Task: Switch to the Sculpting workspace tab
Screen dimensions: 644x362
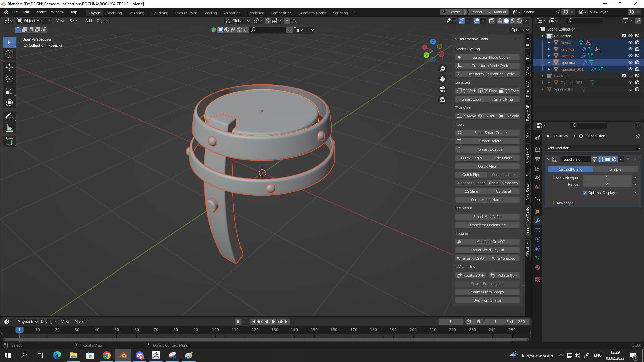Action: pos(136,13)
